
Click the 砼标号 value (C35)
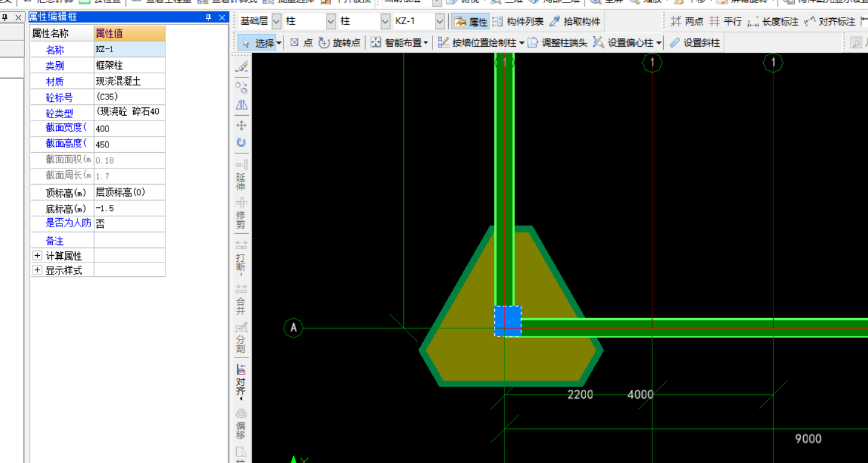tap(130, 97)
